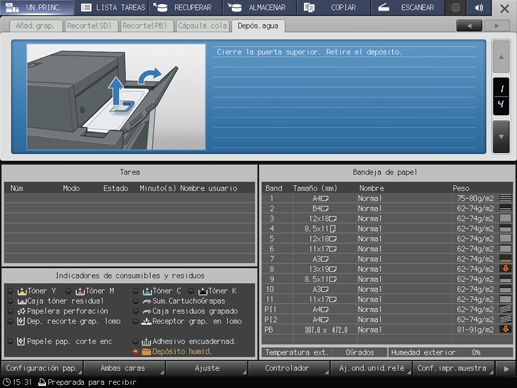Select Tóner Y indicator light
Screen dimensions: 517x388
pos(11,291)
